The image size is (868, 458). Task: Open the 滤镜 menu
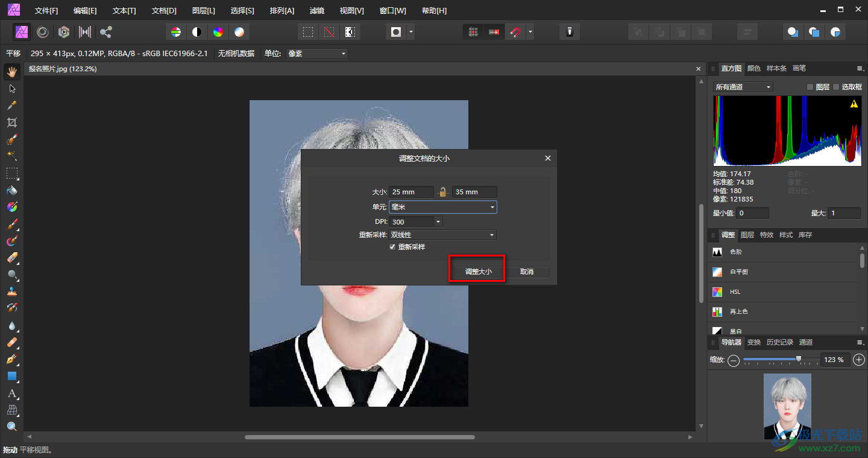316,11
